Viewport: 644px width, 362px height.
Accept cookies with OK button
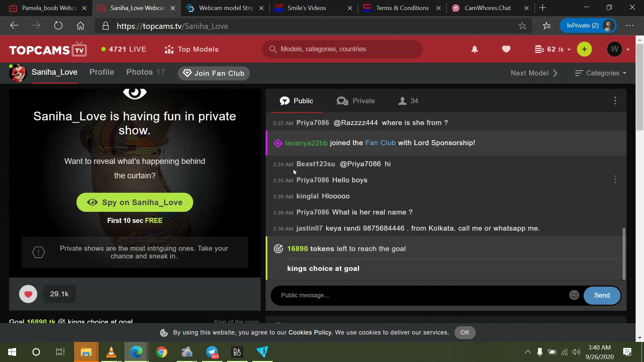465,333
